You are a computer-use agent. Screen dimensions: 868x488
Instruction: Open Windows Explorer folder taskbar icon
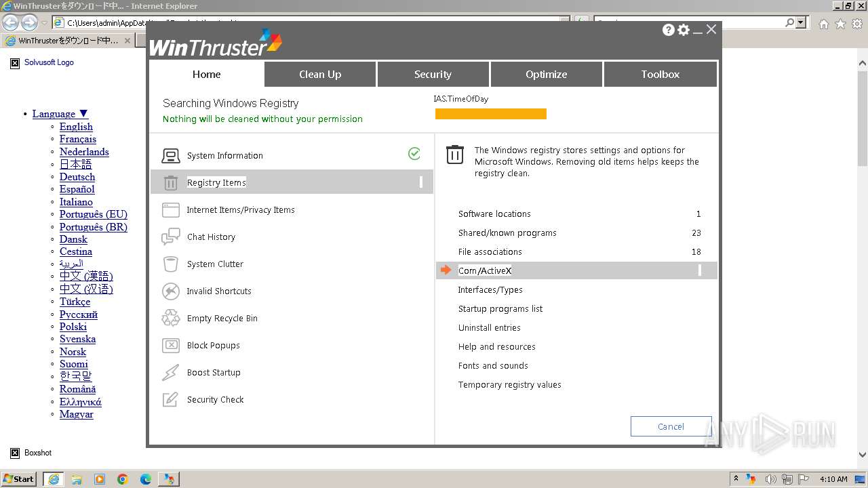click(77, 479)
